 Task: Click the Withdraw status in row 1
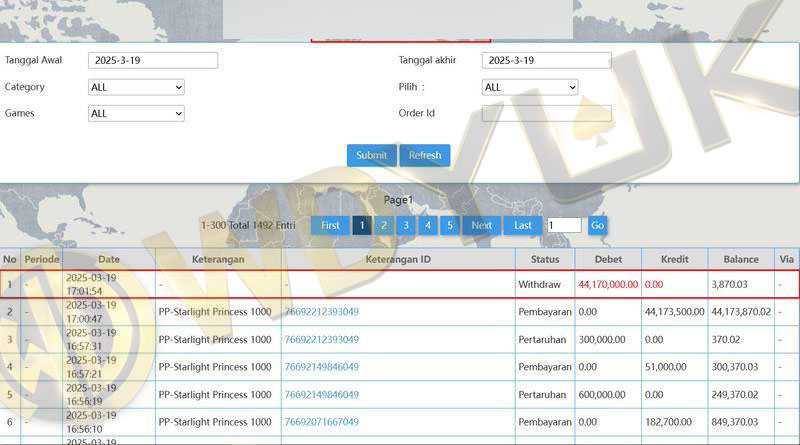539,285
